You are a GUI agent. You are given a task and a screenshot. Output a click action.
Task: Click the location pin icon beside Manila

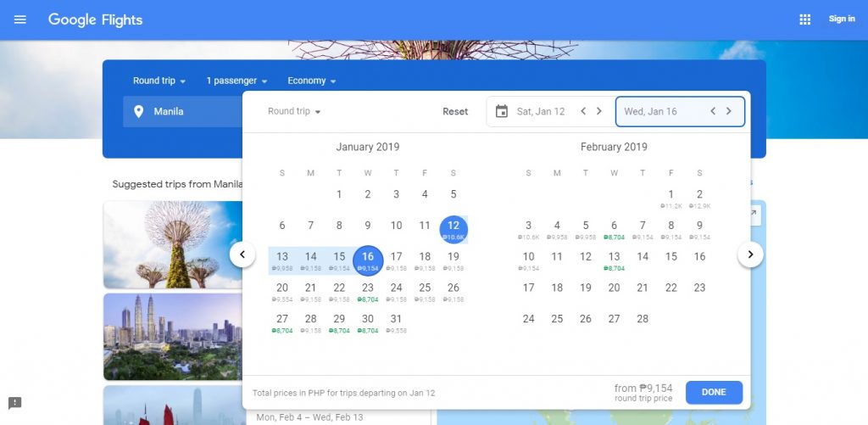point(139,111)
